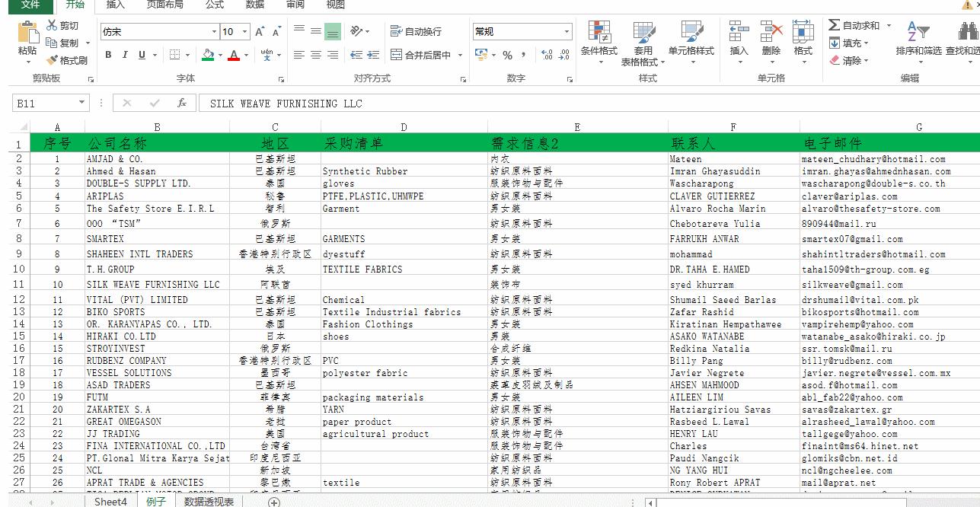Toggle Bold formatting
This screenshot has height=507, width=980.
(x=108, y=55)
